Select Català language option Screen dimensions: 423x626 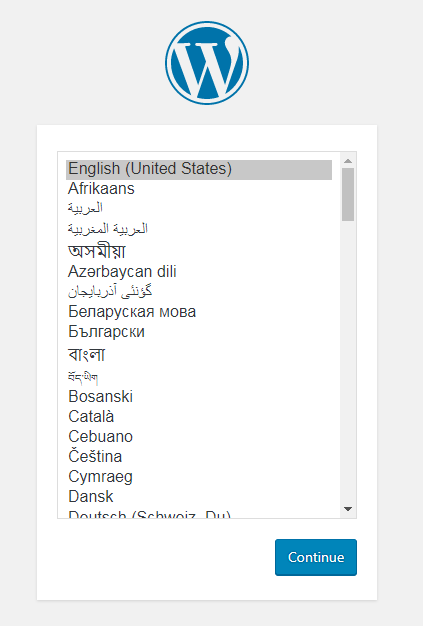click(199, 417)
